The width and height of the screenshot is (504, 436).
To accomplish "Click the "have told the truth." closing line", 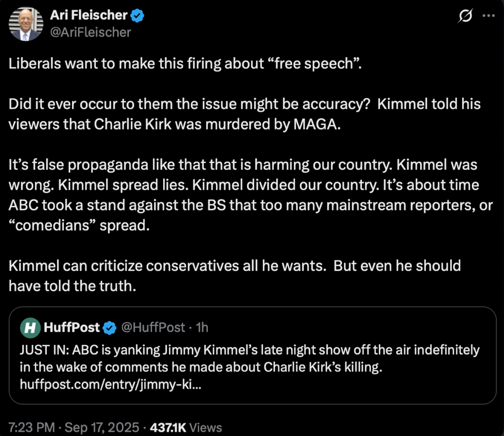I will [72, 286].
